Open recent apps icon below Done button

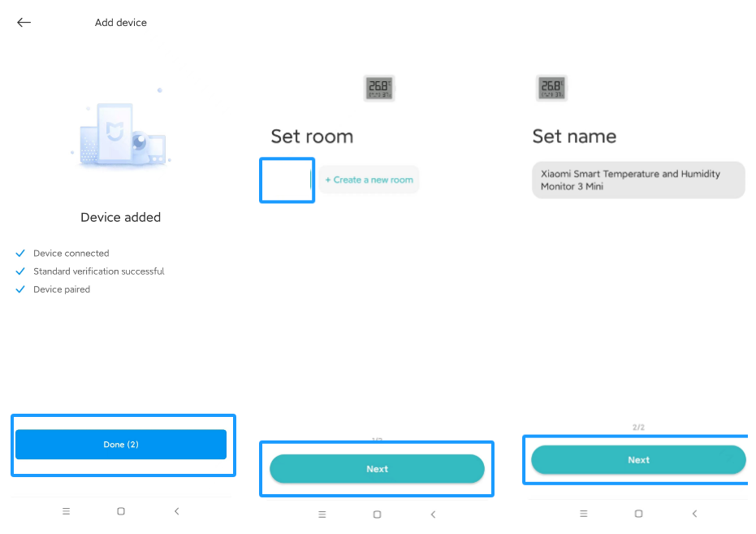click(67, 511)
